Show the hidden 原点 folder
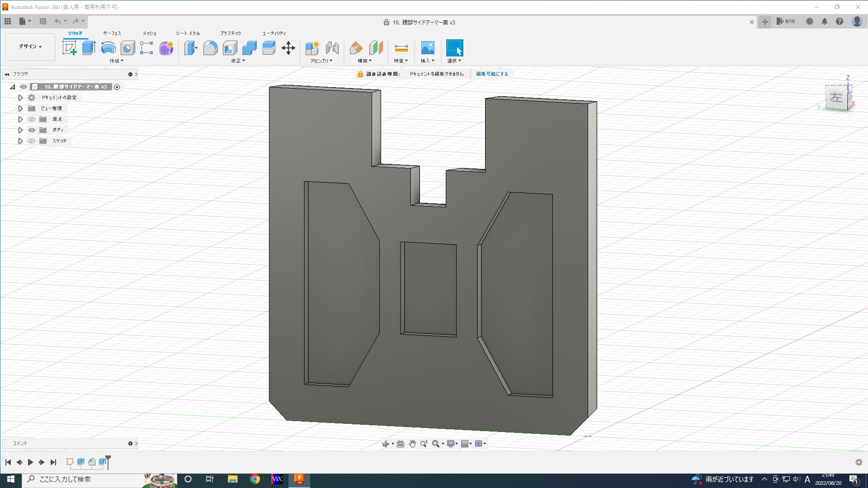Viewport: 868px width, 488px height. coord(32,119)
